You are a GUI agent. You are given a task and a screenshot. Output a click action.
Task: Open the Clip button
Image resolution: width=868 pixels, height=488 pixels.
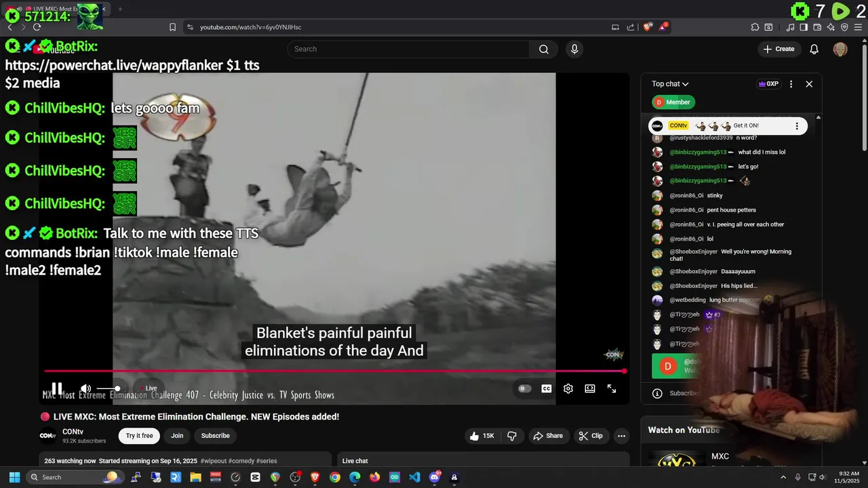pyautogui.click(x=591, y=436)
